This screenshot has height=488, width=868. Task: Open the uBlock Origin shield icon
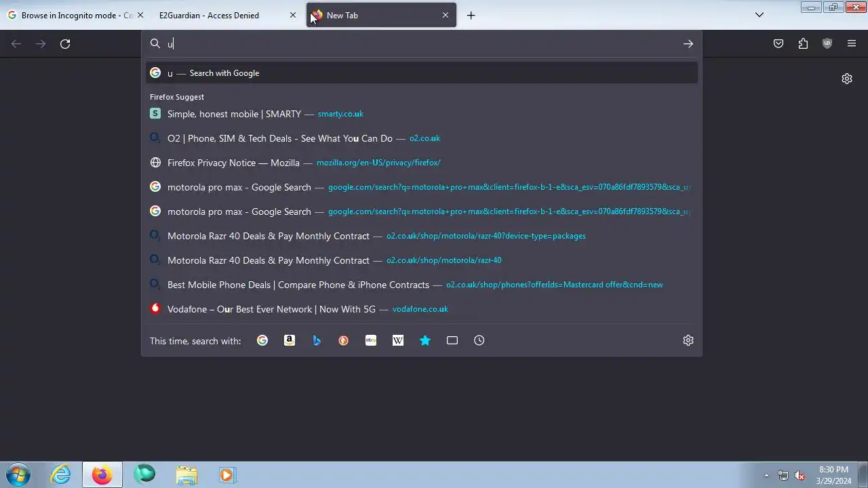click(x=827, y=44)
